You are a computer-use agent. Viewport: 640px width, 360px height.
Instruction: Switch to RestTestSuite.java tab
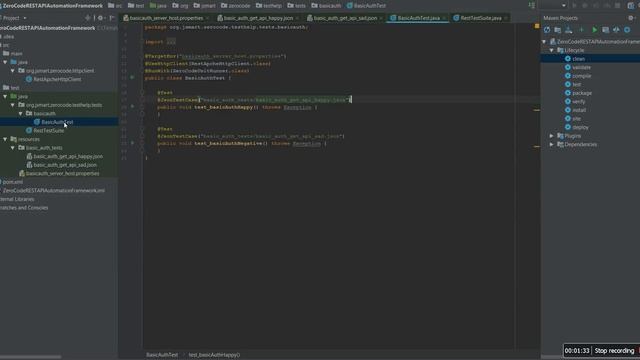coord(481,18)
